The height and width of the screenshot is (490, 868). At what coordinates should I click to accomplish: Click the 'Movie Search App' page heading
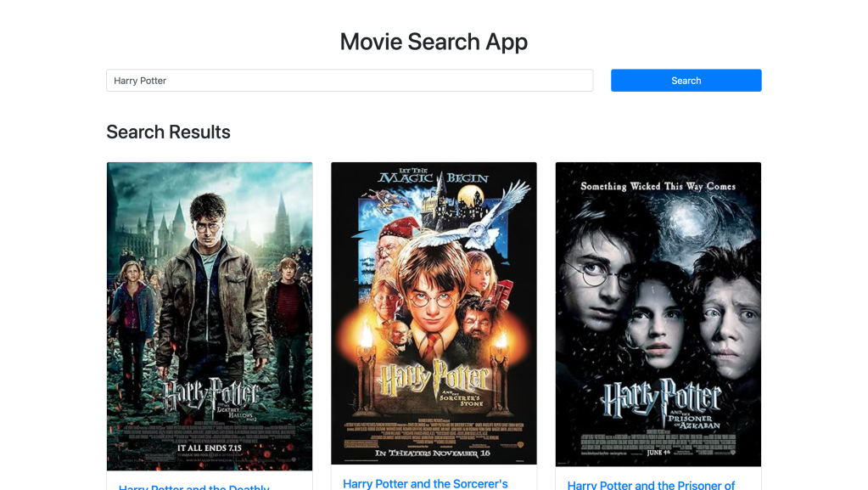click(434, 42)
